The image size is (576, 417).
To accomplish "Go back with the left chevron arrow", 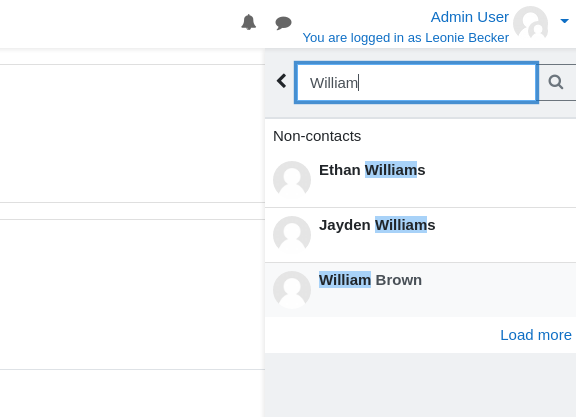I will pos(281,81).
